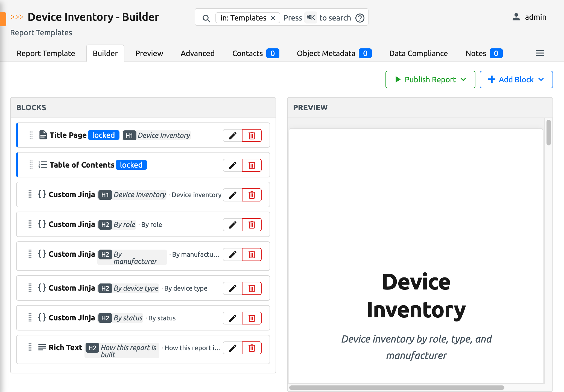Click the Table of Contents locked badge
564x392 pixels.
[131, 165]
